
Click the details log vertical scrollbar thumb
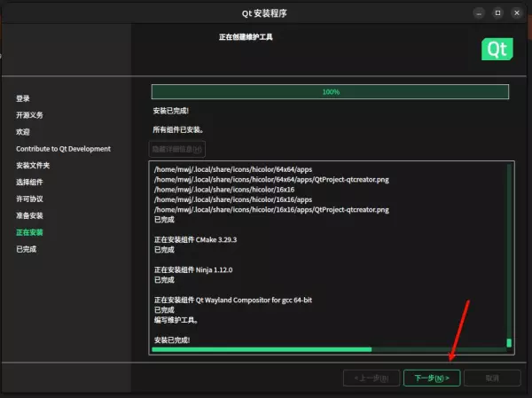click(x=509, y=343)
